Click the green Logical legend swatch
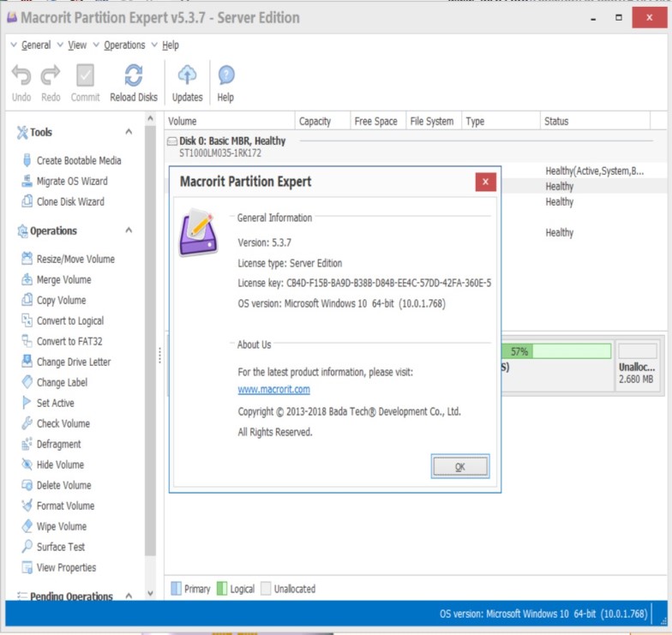Image resolution: width=672 pixels, height=635 pixels. pyautogui.click(x=221, y=589)
